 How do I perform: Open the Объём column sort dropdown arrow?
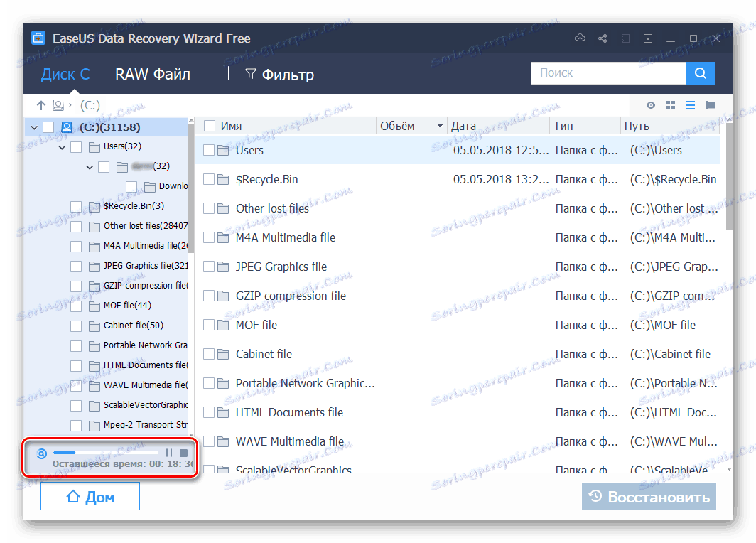[x=440, y=126]
